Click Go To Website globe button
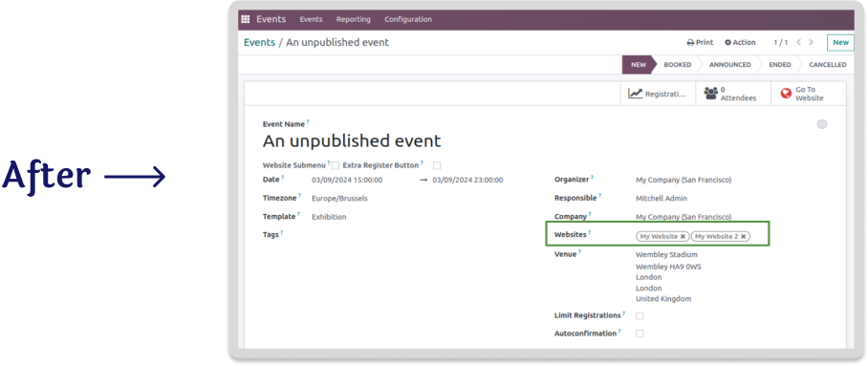 tap(808, 94)
